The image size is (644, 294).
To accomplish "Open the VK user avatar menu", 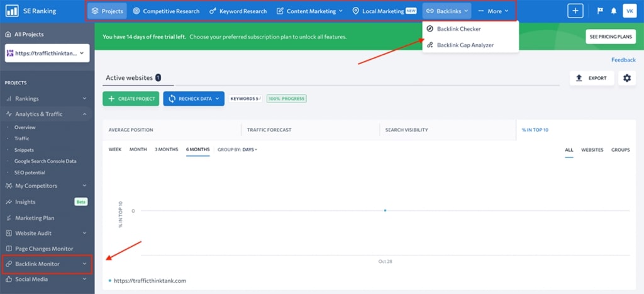I will coord(630,11).
